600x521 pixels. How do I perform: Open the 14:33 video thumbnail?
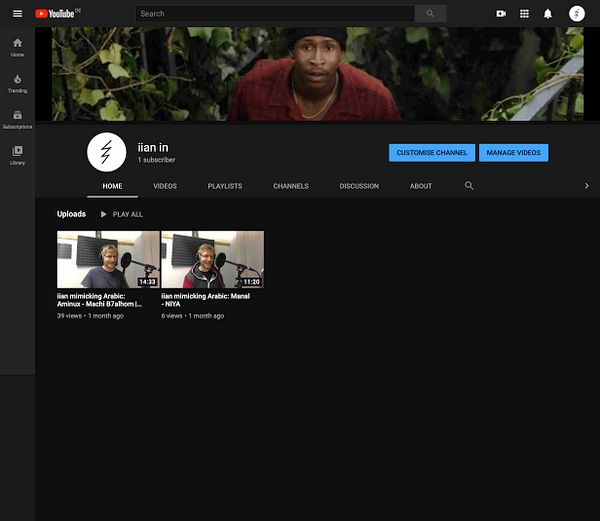(x=108, y=259)
